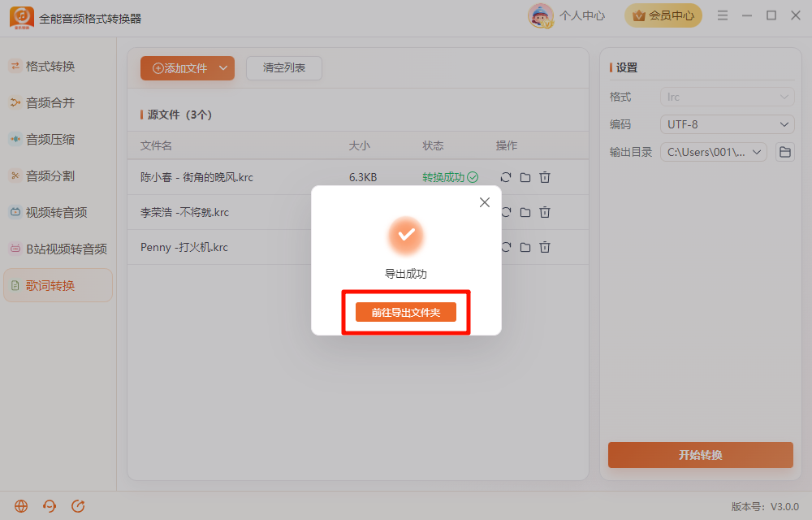Open output folder for 陈小春 - 街角的晚风.krc
Screen dimensions: 812x520
[525, 177]
